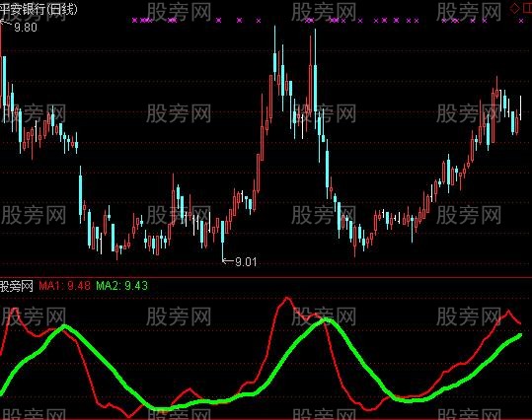The image size is (532, 420).
Task: Select the 9.80 high price label
Action: coord(26,28)
